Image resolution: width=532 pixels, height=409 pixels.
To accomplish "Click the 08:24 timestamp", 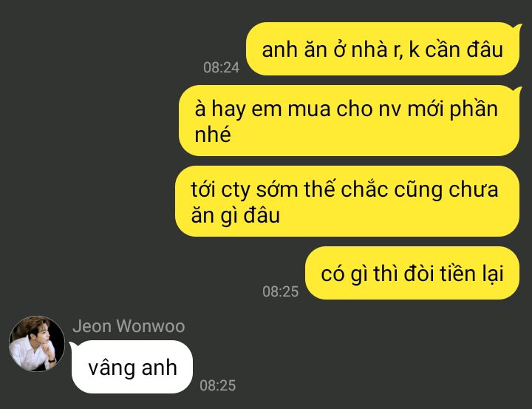I will click(x=222, y=67).
